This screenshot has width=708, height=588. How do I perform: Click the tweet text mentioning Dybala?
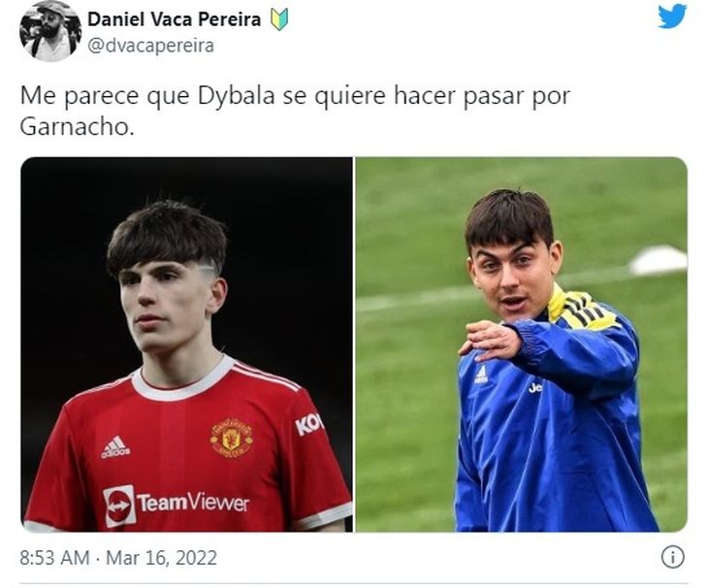coord(295,111)
